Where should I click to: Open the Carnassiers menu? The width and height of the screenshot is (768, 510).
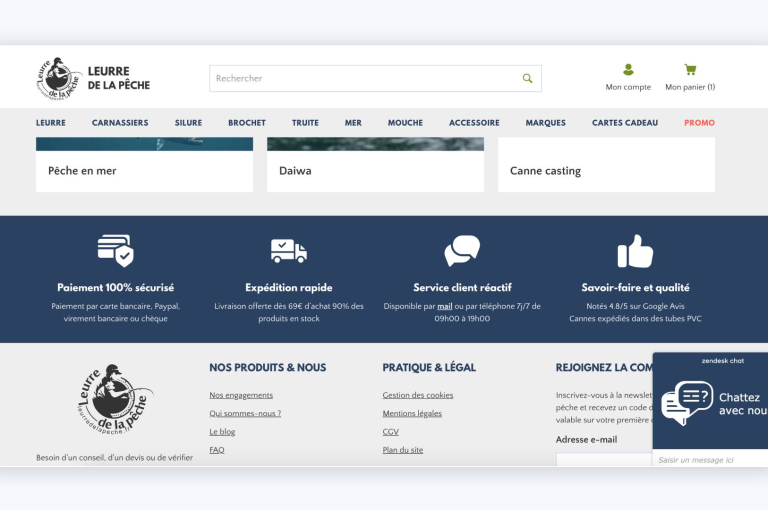[x=120, y=123]
